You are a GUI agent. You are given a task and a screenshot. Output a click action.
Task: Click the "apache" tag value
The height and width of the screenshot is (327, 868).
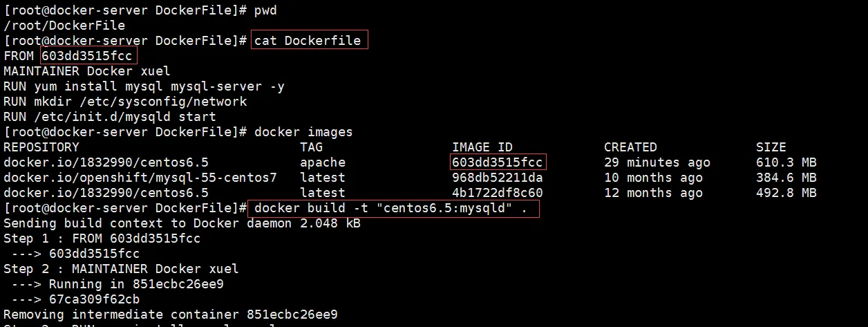point(323,162)
